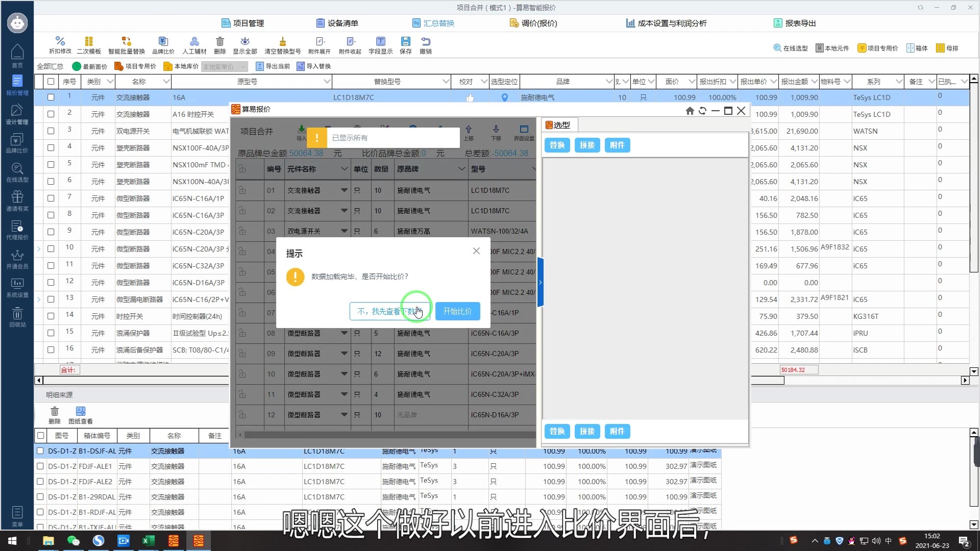Expand row 13 微型漏电断路器 sub-items
This screenshot has width=980, height=551.
click(x=39, y=299)
